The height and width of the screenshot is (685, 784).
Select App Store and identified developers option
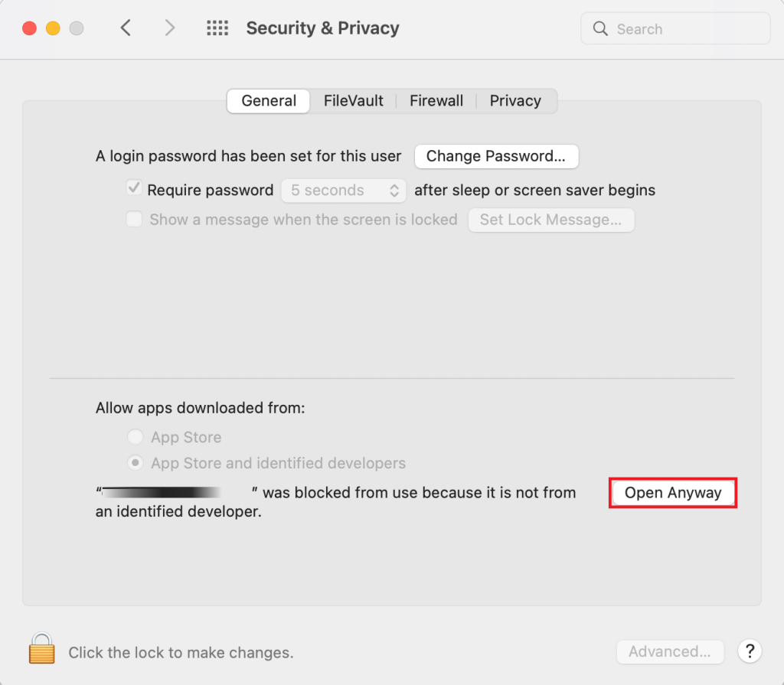click(136, 462)
